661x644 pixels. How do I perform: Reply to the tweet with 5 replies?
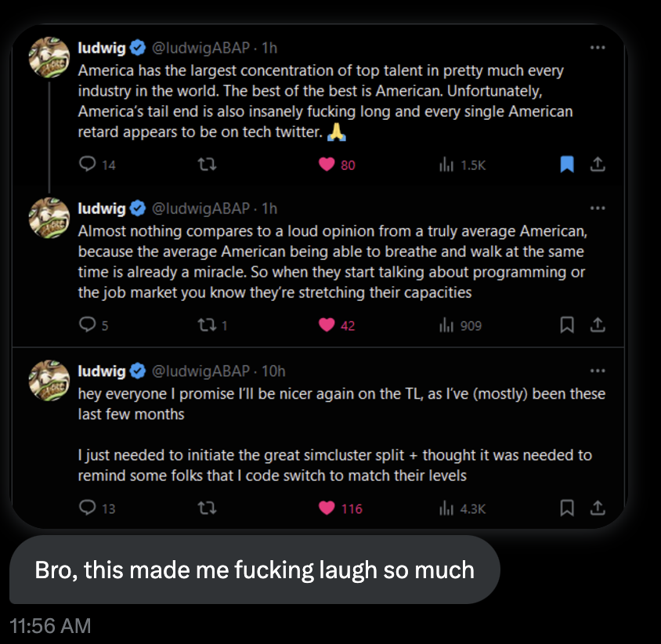pyautogui.click(x=88, y=324)
